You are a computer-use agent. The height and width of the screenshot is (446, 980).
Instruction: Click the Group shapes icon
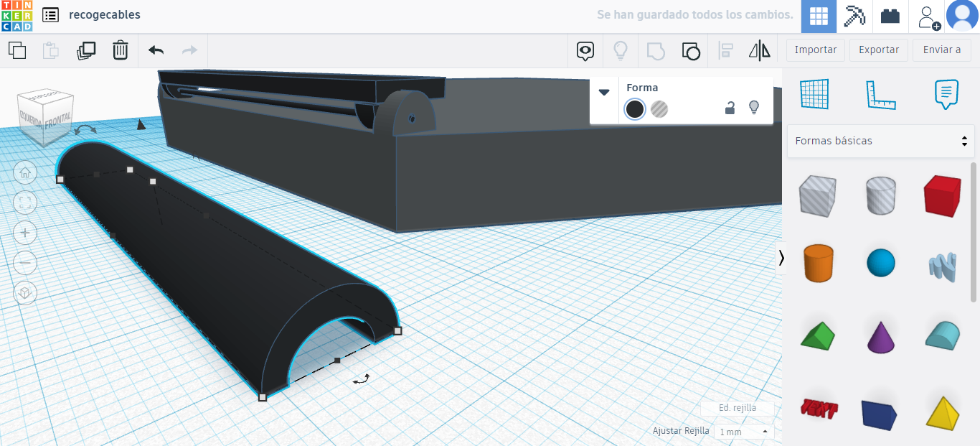click(656, 50)
